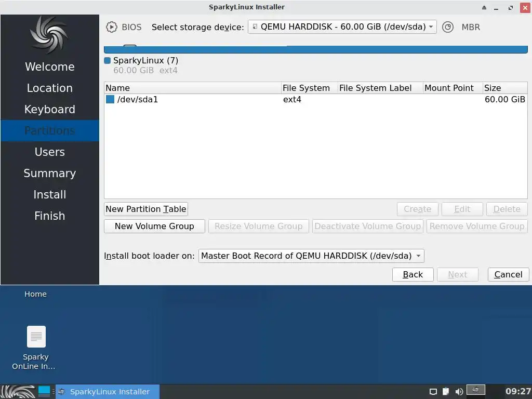The width and height of the screenshot is (532, 399).
Task: Click the Name column header
Action: coord(193,88)
